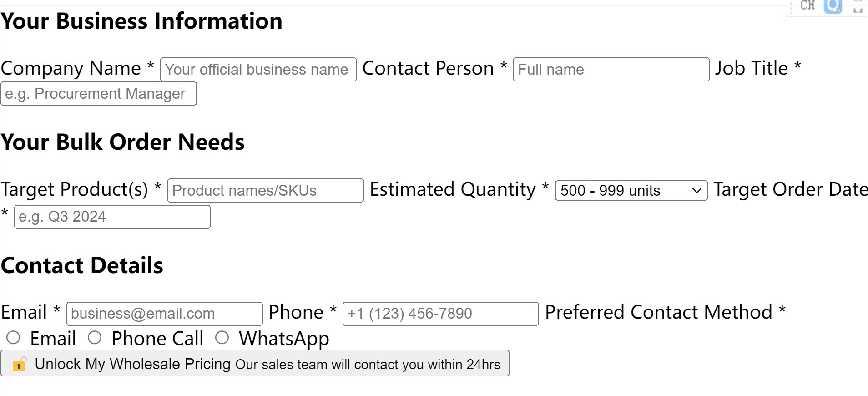
Task: Focus the Company Name field
Action: [258, 70]
